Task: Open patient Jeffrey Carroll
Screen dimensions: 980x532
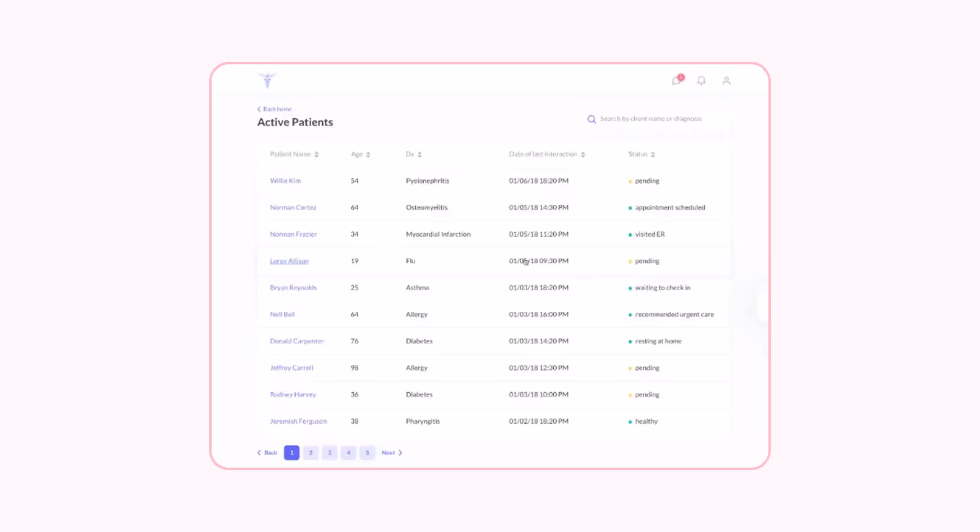Action: tap(291, 367)
